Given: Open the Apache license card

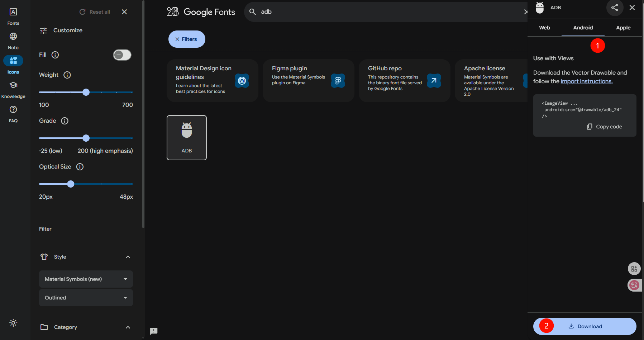Looking at the screenshot, I should pyautogui.click(x=491, y=81).
